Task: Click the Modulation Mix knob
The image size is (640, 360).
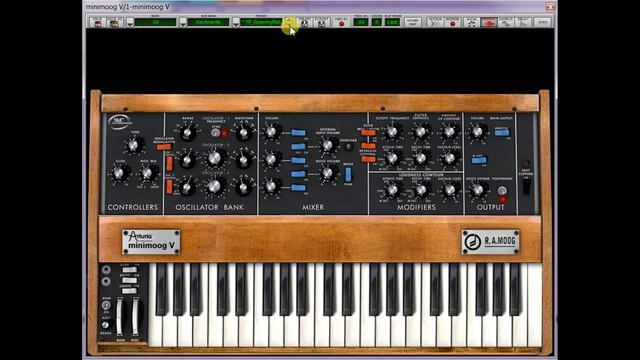Action: click(x=147, y=173)
